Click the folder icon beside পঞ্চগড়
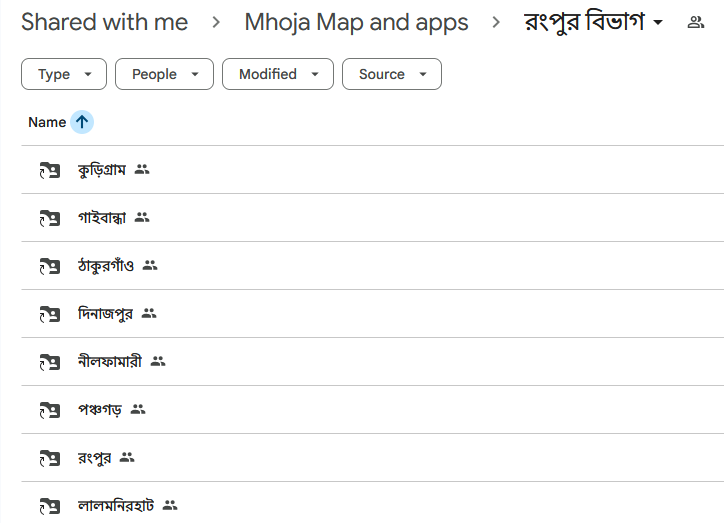Image resolution: width=724 pixels, height=523 pixels. click(50, 410)
